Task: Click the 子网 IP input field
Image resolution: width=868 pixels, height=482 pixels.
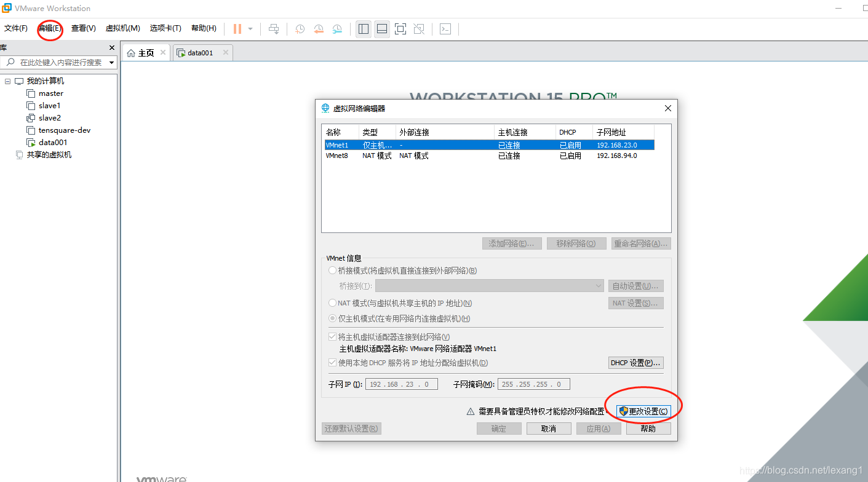Action: pyautogui.click(x=401, y=384)
